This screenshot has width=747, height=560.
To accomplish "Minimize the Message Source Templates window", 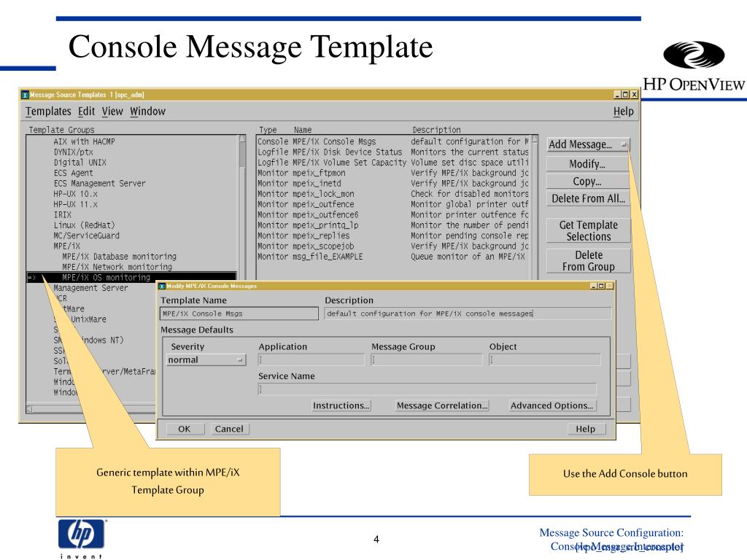I will [617, 94].
